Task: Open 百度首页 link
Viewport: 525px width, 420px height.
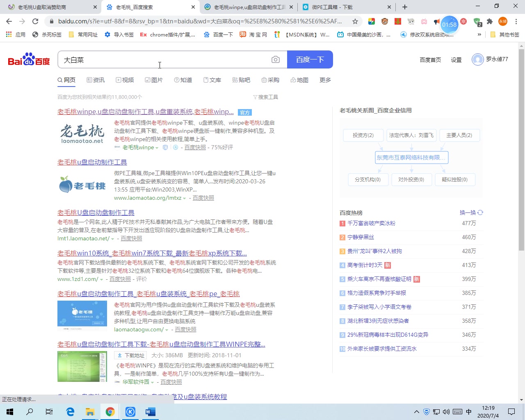Action: click(x=430, y=59)
